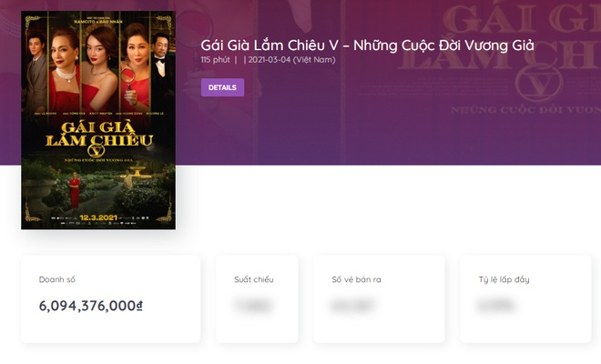Click the 2021-03-04 (Việt Nam) release date
The height and width of the screenshot is (364, 601).
point(291,60)
